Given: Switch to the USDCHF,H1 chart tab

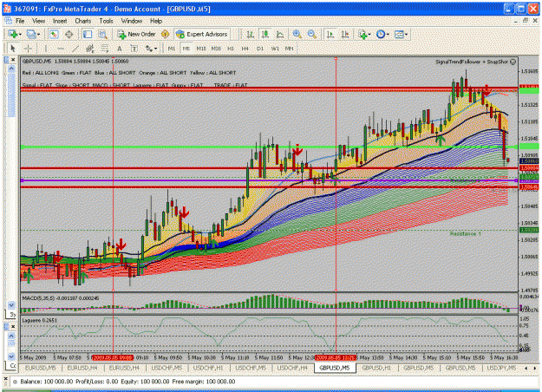Looking at the screenshot, I should pyautogui.click(x=208, y=368).
